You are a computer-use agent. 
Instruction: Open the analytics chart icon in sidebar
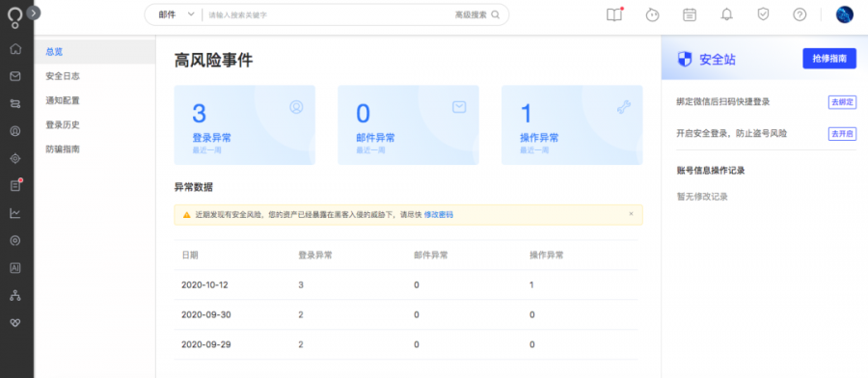point(15,213)
